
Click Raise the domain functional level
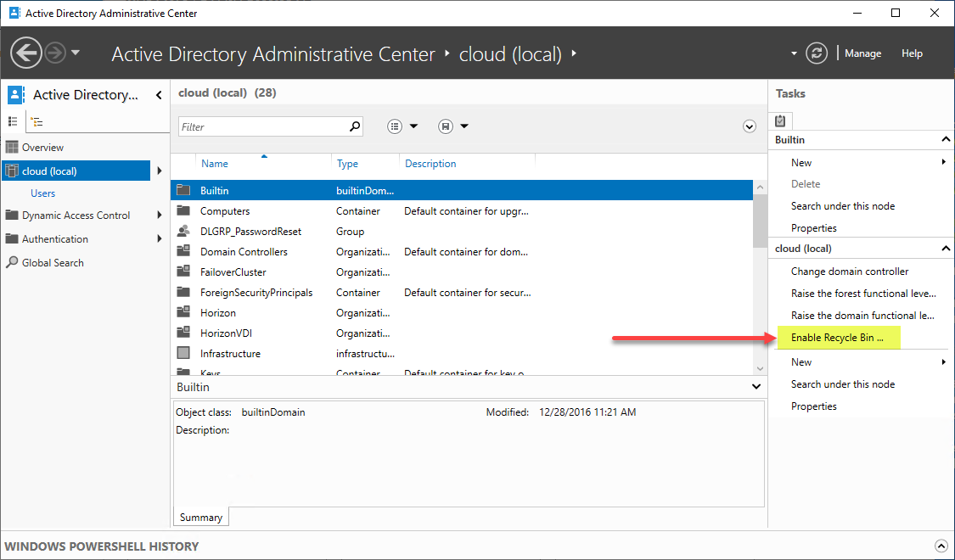coord(862,316)
